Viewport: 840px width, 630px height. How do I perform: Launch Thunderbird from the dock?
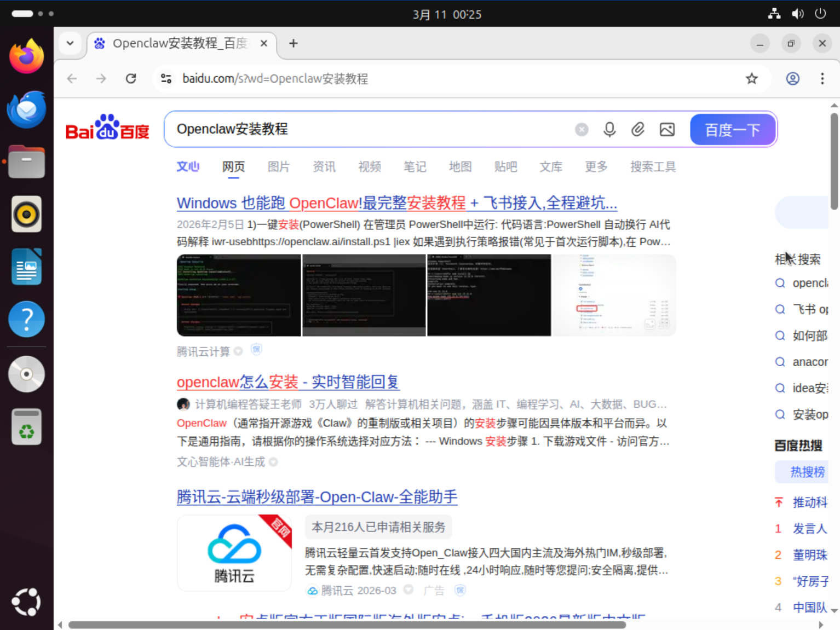(26, 109)
